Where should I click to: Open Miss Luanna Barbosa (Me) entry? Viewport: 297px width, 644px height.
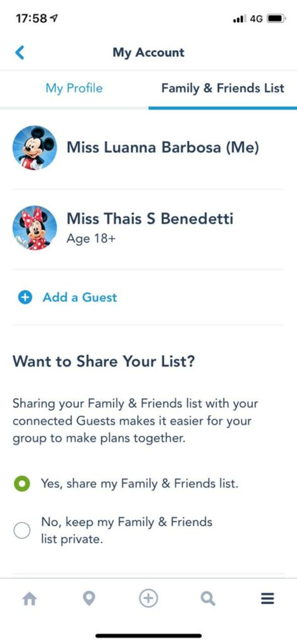click(148, 148)
